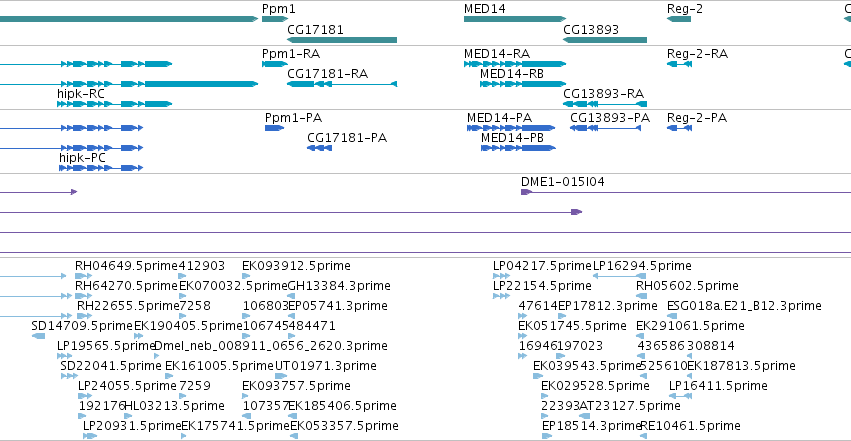
Task: Select the CG13893-PA protein label
Action: [x=610, y=118]
